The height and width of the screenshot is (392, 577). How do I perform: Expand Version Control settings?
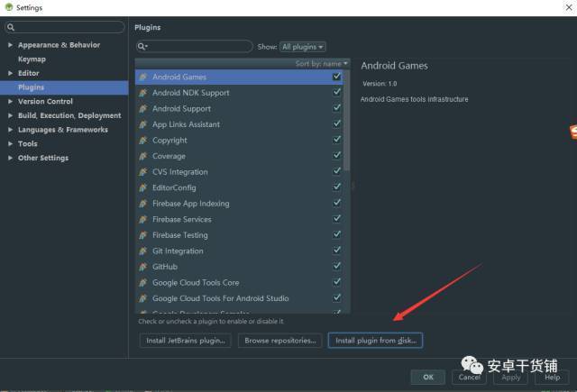click(10, 101)
